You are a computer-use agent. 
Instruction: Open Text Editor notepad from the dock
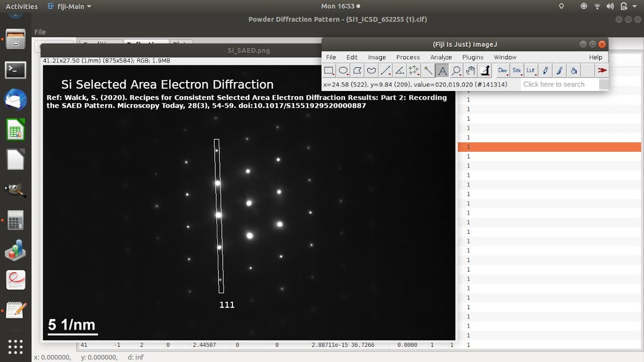pyautogui.click(x=16, y=310)
